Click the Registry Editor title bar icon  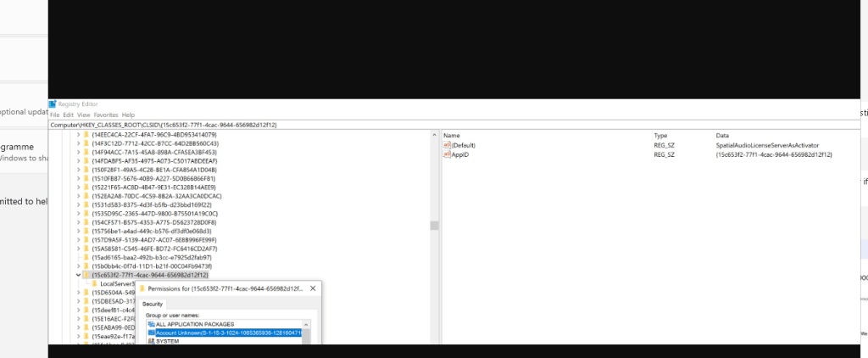tap(53, 103)
